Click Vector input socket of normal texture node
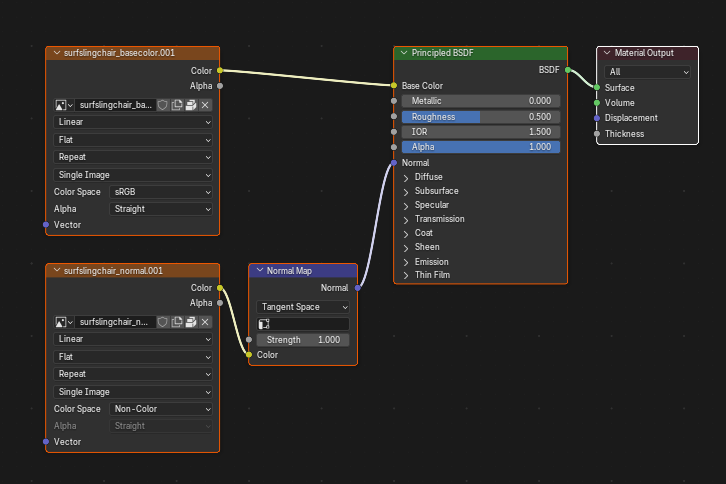 pos(46,441)
